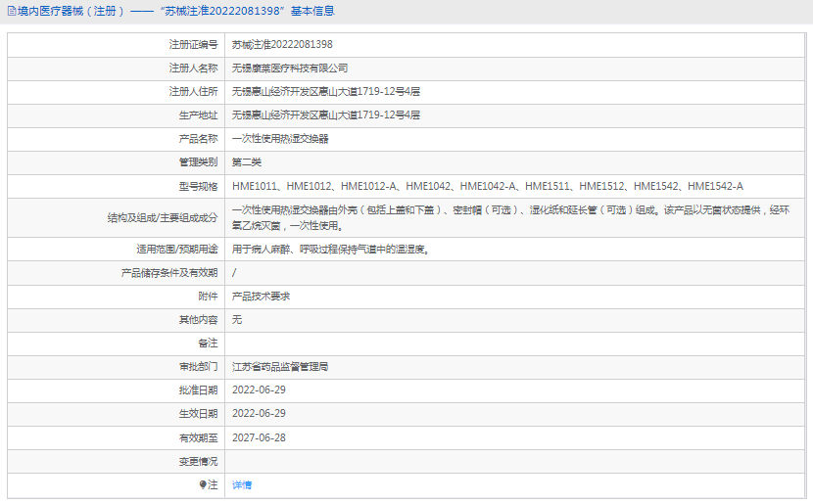Click the 其他内容 label
The width and height of the screenshot is (813, 504).
tap(199, 320)
